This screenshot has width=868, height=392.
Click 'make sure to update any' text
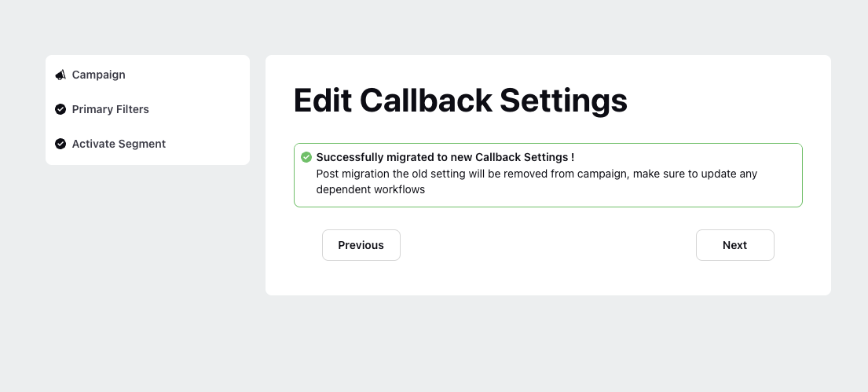(694, 174)
